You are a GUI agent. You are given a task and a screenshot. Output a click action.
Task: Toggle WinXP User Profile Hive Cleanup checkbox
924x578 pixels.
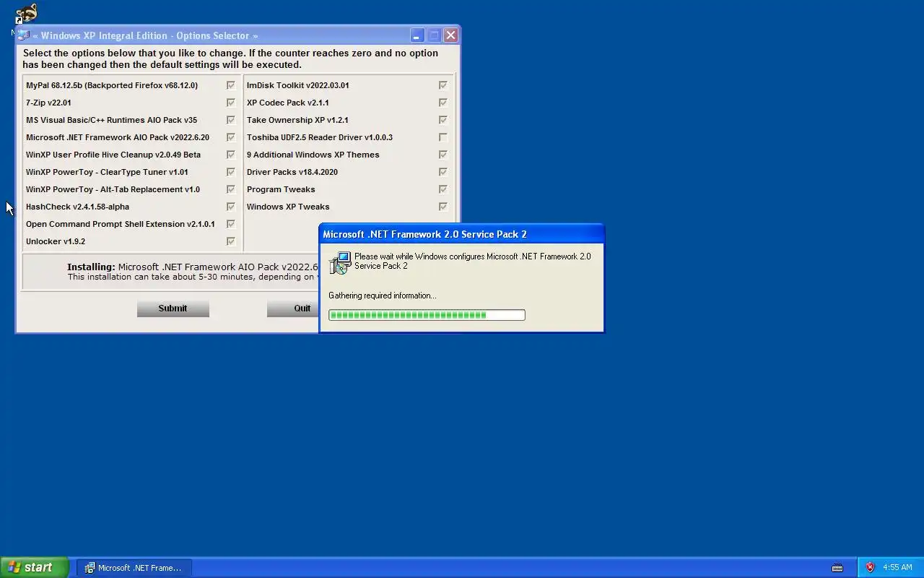231,155
